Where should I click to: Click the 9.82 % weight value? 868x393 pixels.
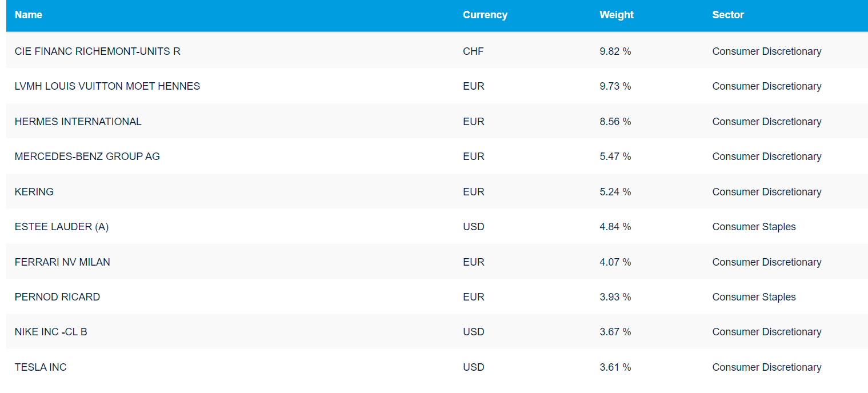[615, 51]
